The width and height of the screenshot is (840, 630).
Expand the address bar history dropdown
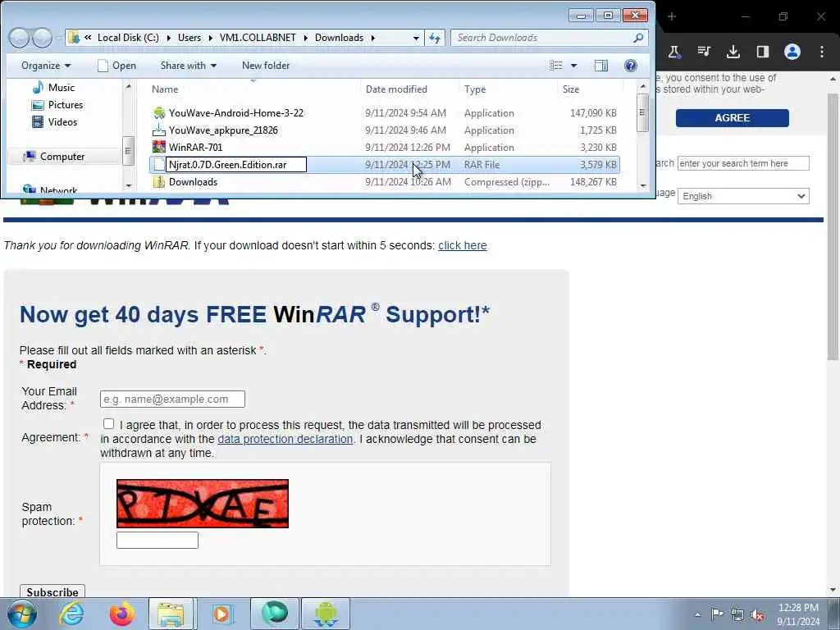(x=416, y=38)
